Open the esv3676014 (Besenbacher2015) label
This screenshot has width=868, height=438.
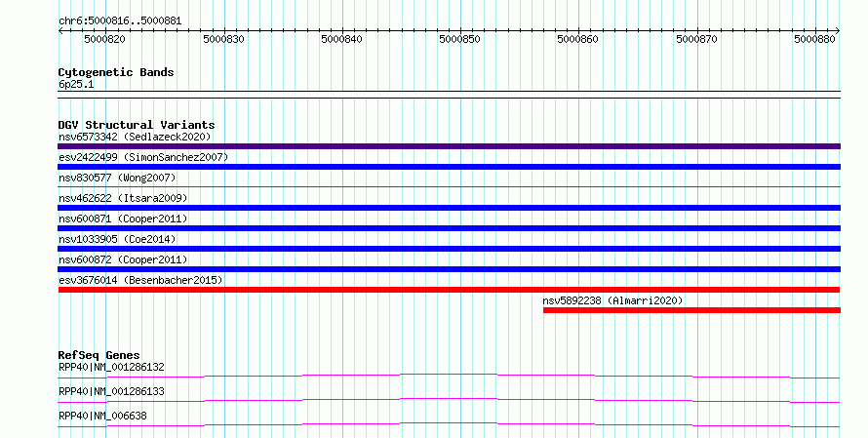coord(140,280)
